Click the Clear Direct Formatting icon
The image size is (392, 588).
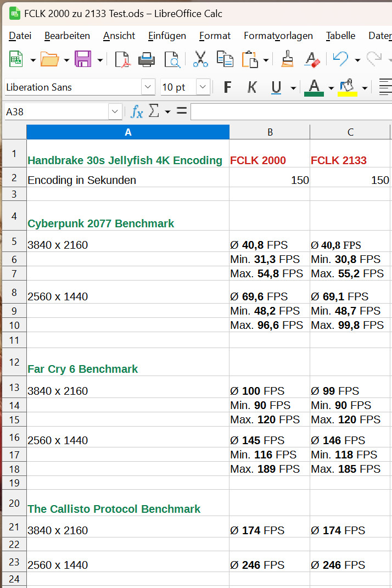tap(312, 59)
